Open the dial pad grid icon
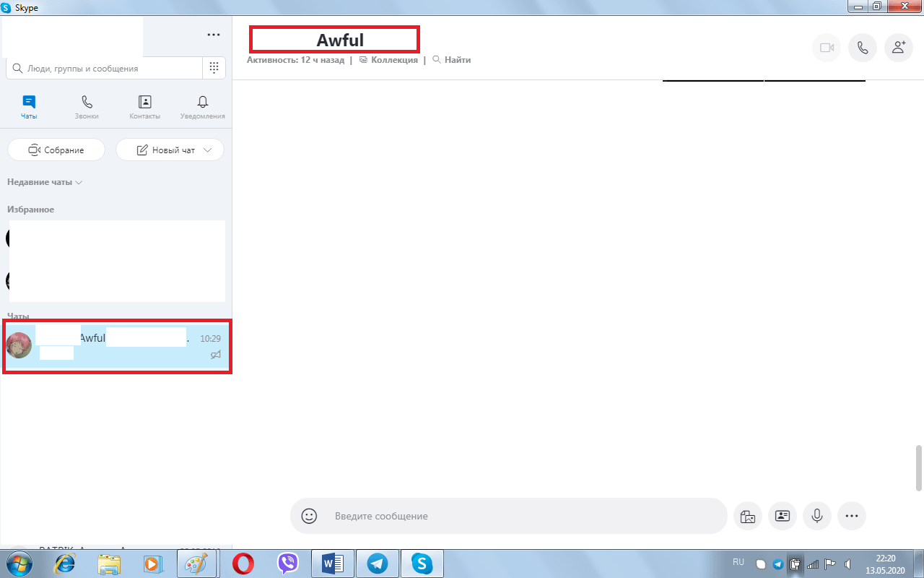 coord(214,68)
